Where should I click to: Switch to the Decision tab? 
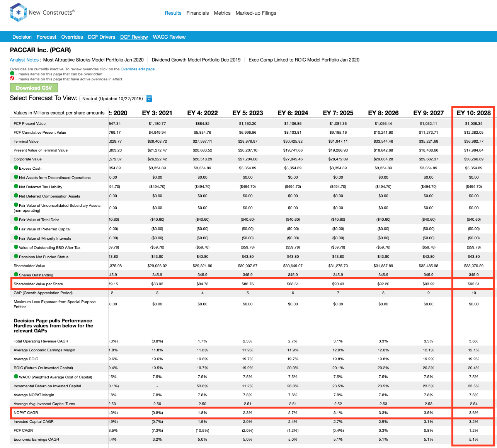pyautogui.click(x=22, y=37)
